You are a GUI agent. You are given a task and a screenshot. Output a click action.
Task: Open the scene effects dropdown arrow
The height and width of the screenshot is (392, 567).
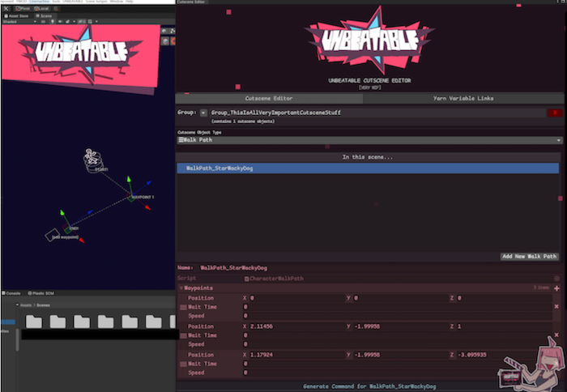[x=74, y=22]
